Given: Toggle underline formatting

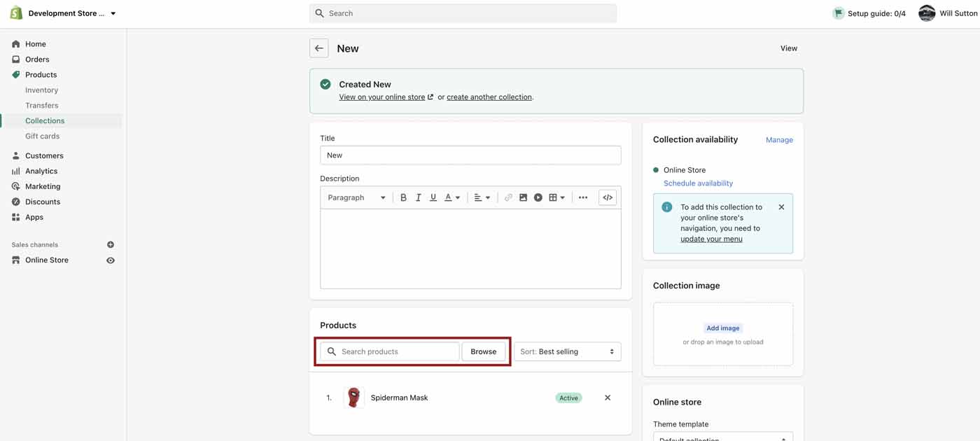Looking at the screenshot, I should click(x=433, y=198).
